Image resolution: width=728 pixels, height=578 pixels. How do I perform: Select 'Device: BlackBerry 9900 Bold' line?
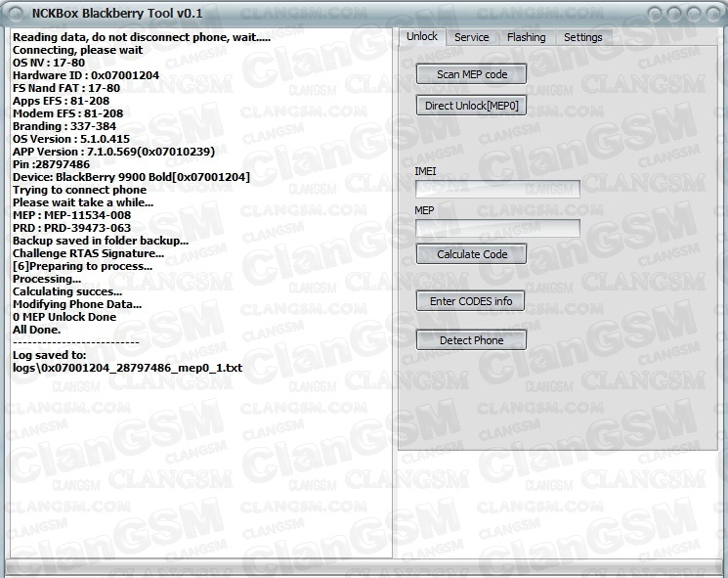tap(131, 177)
